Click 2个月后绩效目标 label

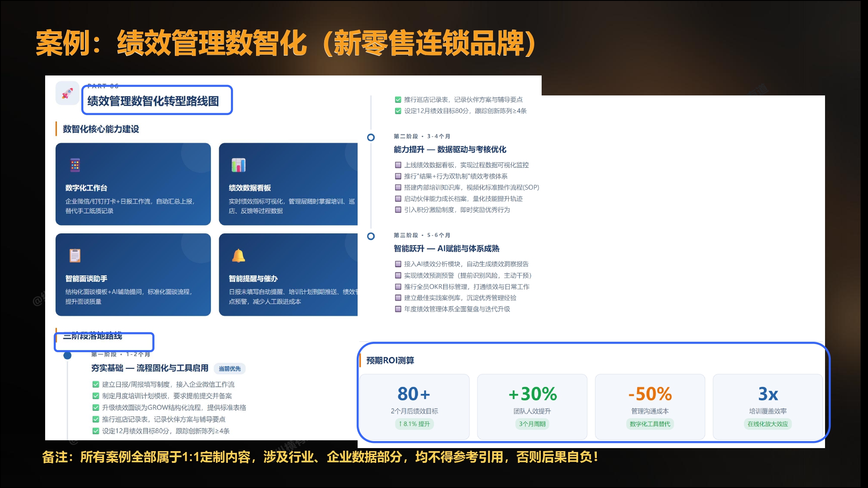click(414, 411)
